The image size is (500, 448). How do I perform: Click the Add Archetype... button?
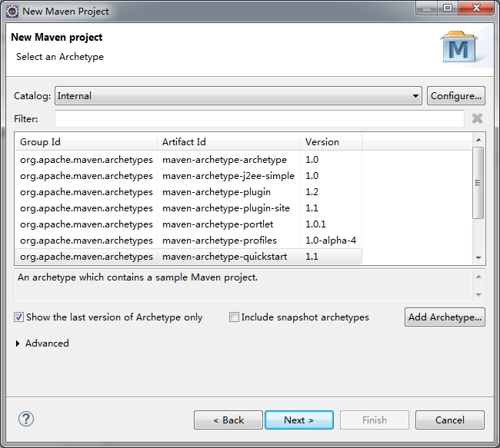[445, 317]
